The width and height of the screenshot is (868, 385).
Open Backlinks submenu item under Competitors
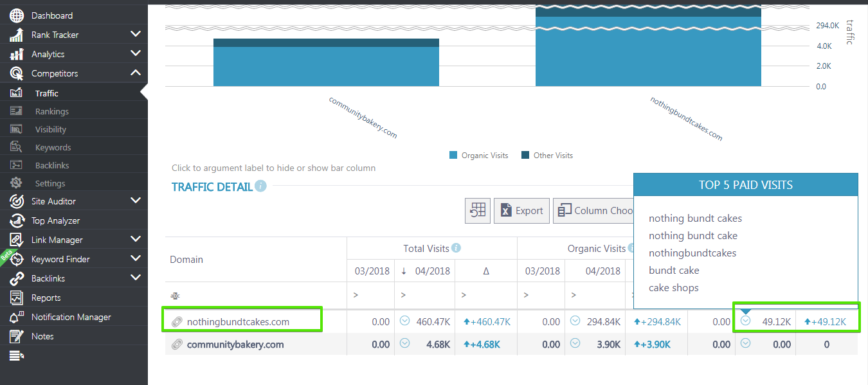coord(52,165)
